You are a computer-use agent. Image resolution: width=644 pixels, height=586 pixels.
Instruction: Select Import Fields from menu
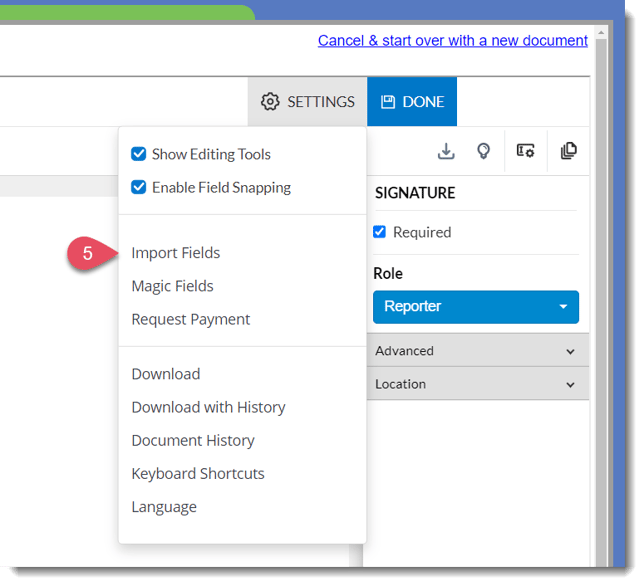(176, 253)
